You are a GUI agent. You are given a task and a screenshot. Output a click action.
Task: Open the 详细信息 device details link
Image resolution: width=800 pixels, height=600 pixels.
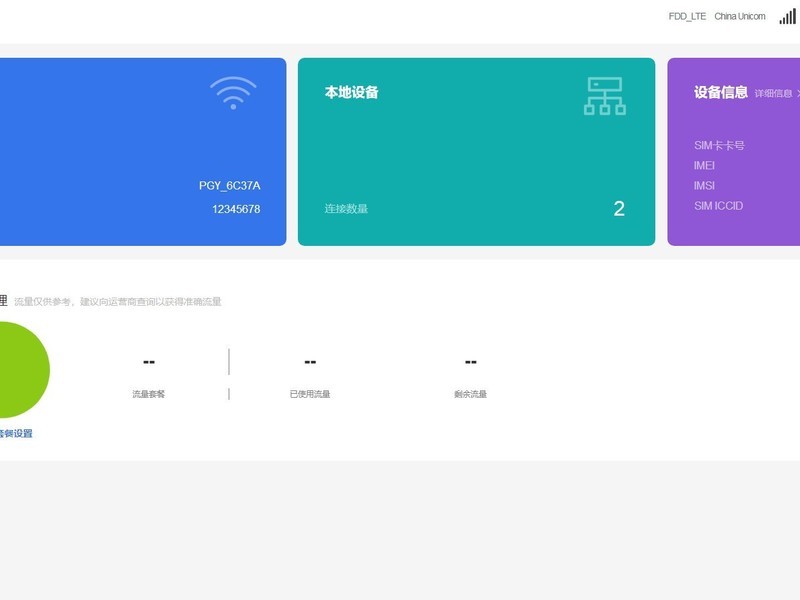pyautogui.click(x=773, y=93)
